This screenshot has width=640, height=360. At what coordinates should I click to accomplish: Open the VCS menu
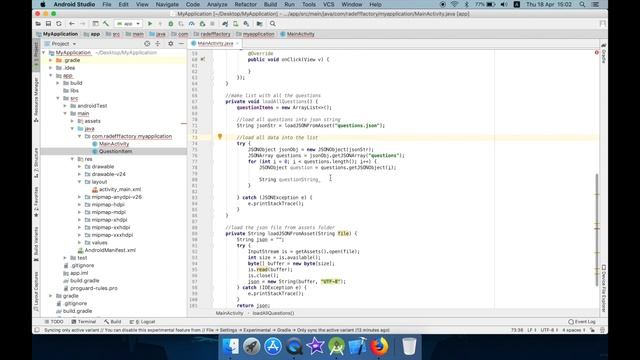[329, 4]
